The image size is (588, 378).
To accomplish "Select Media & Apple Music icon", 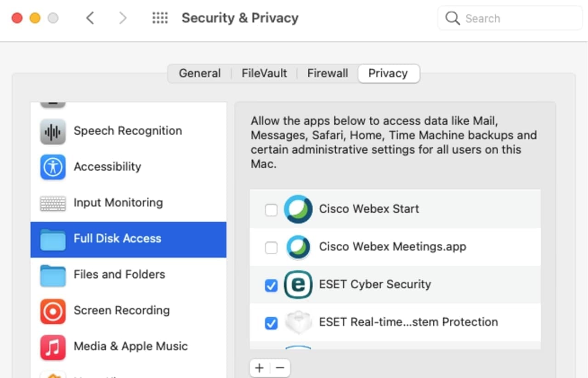I will 53,347.
